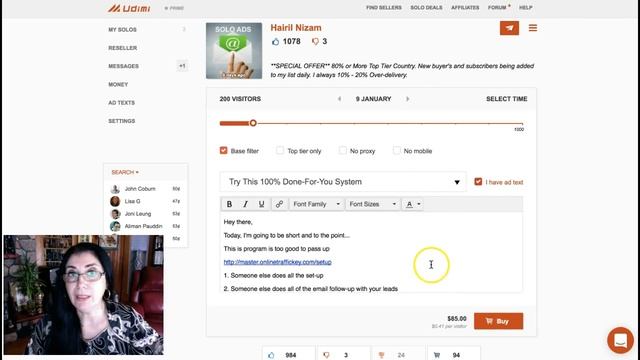This screenshot has width=640, height=360.
Task: Go to Find Sellers in top navigation
Action: 384,8
